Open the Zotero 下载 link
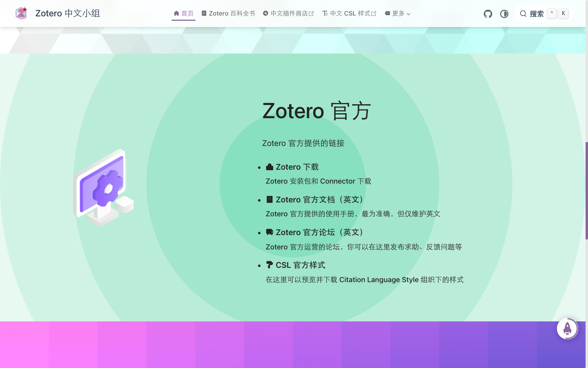The image size is (588, 368). point(297,166)
